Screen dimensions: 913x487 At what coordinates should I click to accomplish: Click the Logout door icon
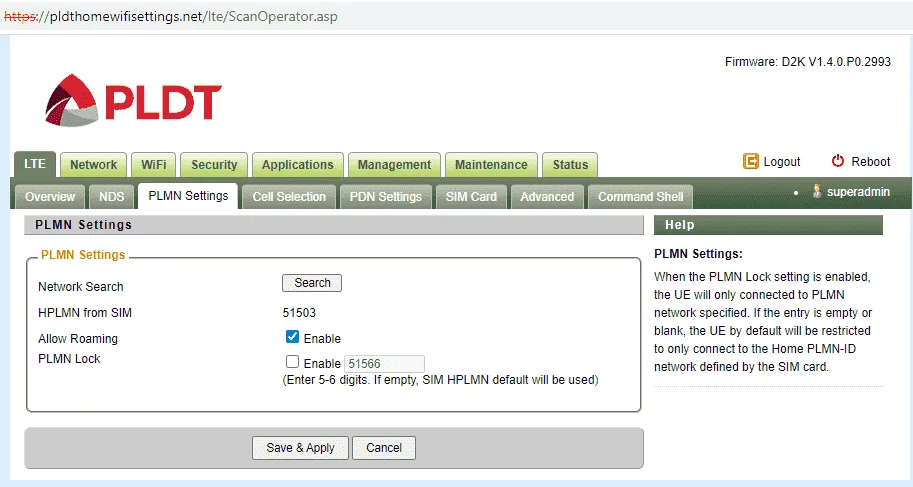point(751,161)
